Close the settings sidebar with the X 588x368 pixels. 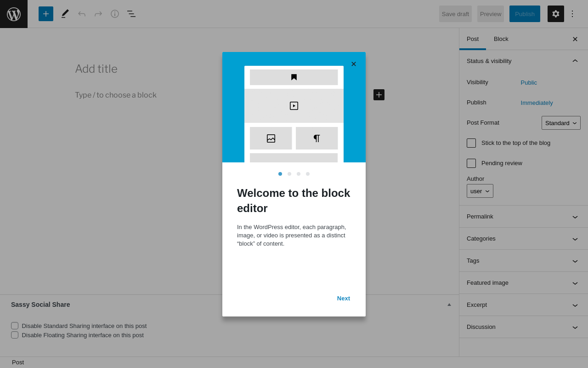click(575, 39)
